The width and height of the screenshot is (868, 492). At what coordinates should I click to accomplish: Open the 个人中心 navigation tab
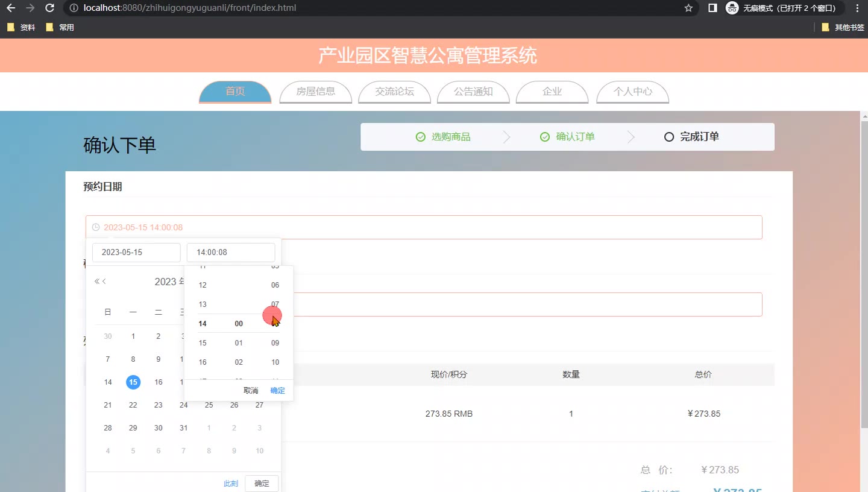click(632, 92)
